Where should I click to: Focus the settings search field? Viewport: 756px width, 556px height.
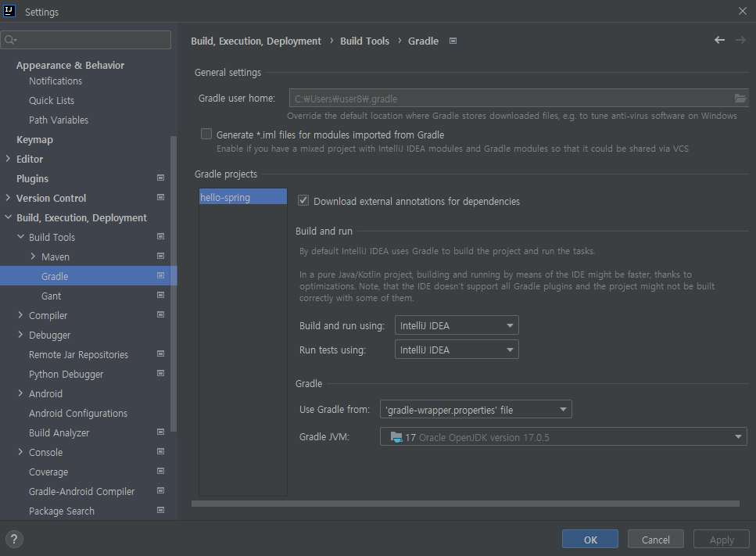[86, 40]
